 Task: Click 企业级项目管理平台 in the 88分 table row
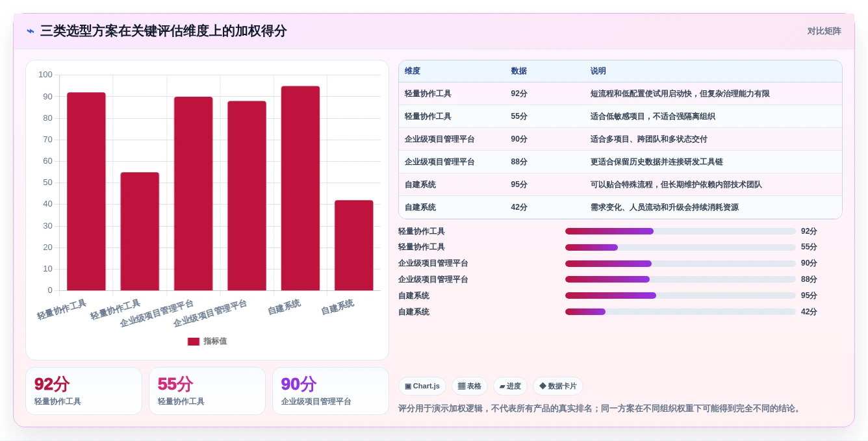pyautogui.click(x=440, y=162)
